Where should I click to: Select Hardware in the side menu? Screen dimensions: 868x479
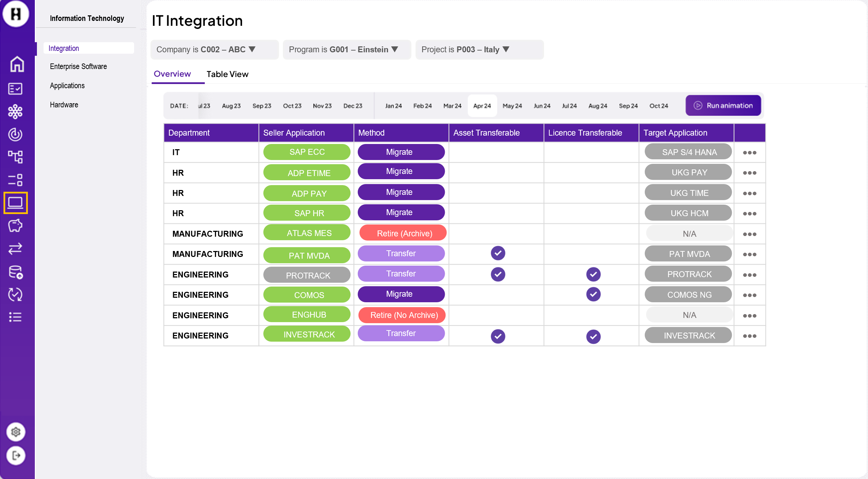click(64, 105)
